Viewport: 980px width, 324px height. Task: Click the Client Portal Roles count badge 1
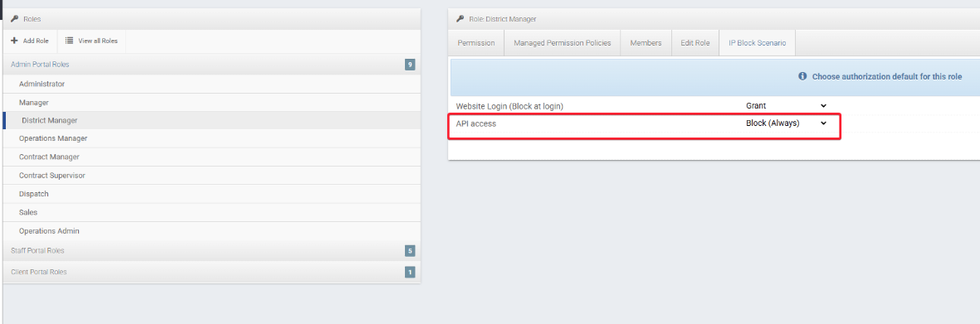coord(410,272)
